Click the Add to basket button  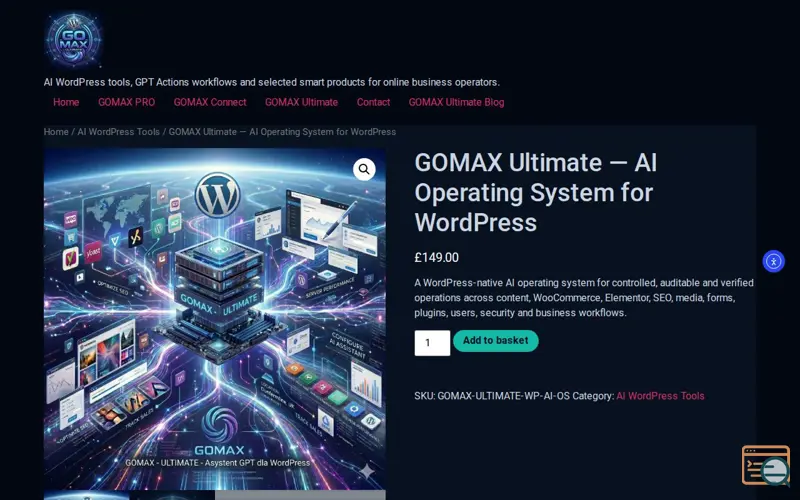[x=495, y=341]
